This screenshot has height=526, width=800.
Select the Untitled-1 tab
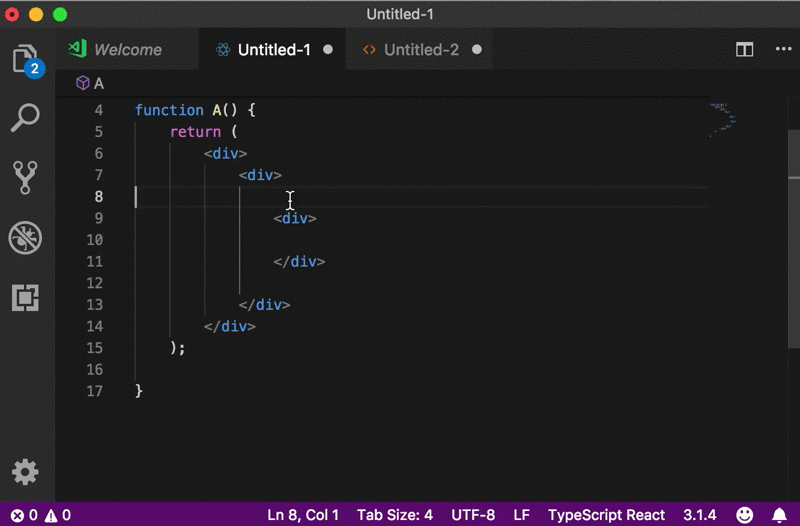272,49
